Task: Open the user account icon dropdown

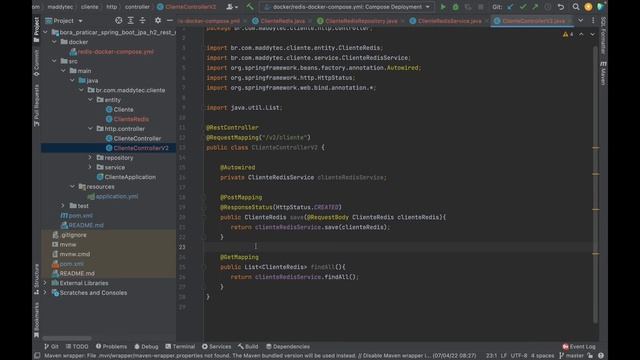Action: click(x=232, y=7)
